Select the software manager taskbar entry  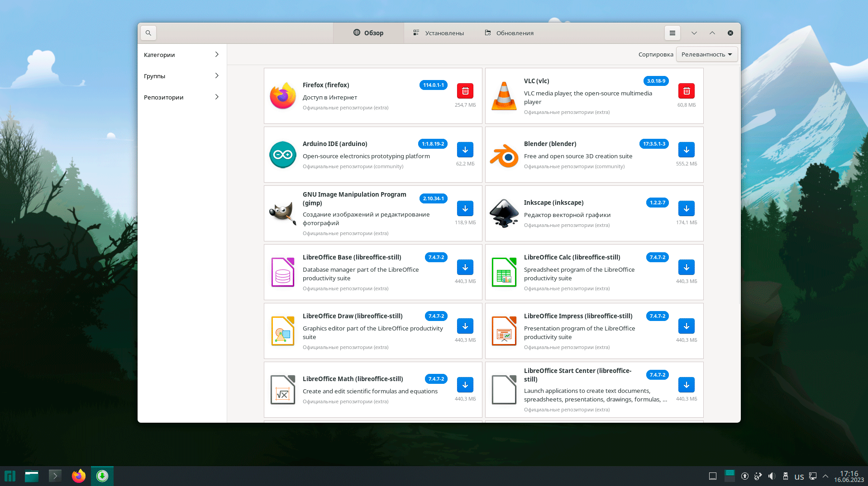[x=102, y=476]
